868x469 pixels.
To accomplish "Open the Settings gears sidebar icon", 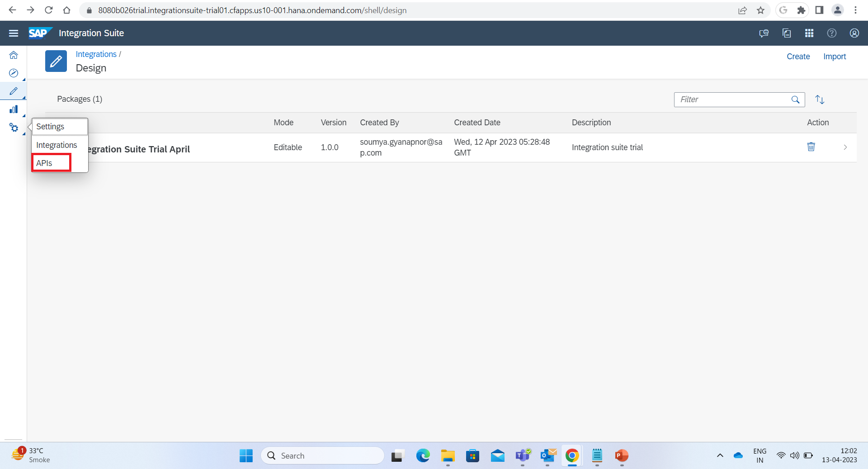I will [14, 128].
